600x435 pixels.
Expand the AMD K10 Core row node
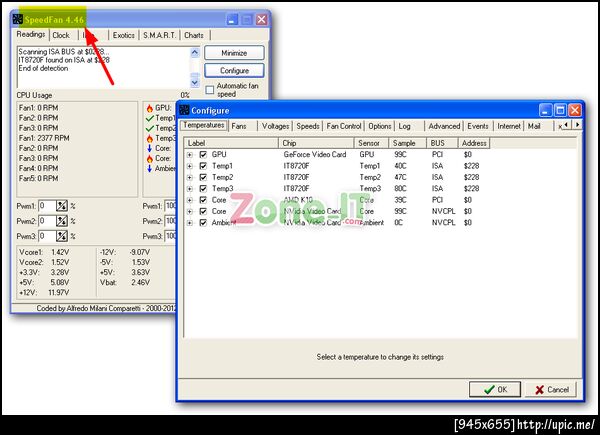click(190, 200)
